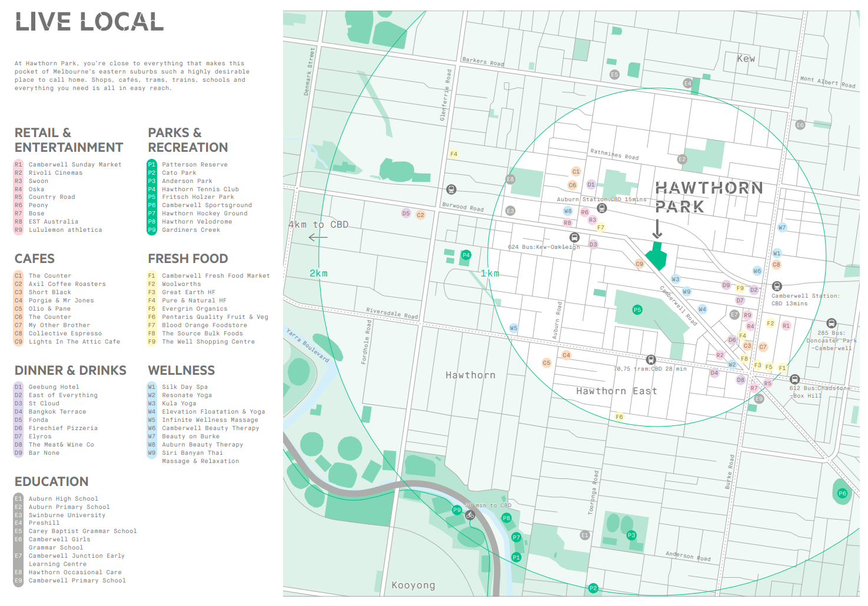Select 'Rivoli Cinemas' legend entry
This screenshot has width=868, height=606.
[55, 173]
